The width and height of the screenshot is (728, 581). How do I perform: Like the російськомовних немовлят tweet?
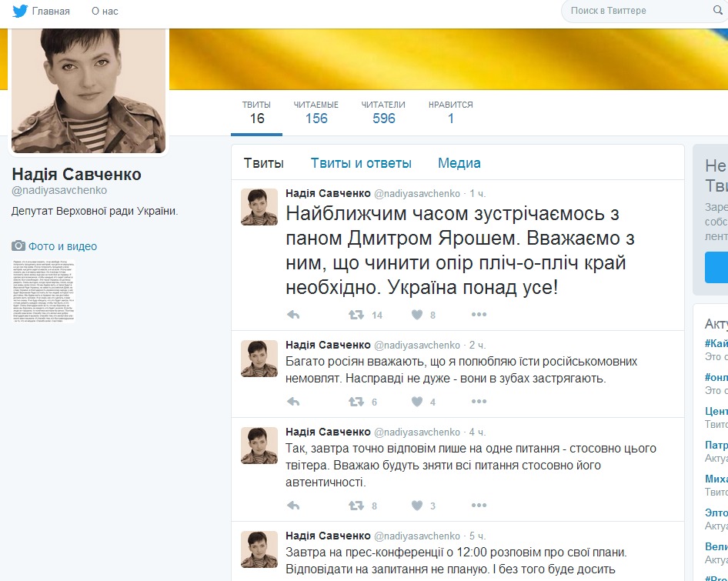tap(417, 402)
